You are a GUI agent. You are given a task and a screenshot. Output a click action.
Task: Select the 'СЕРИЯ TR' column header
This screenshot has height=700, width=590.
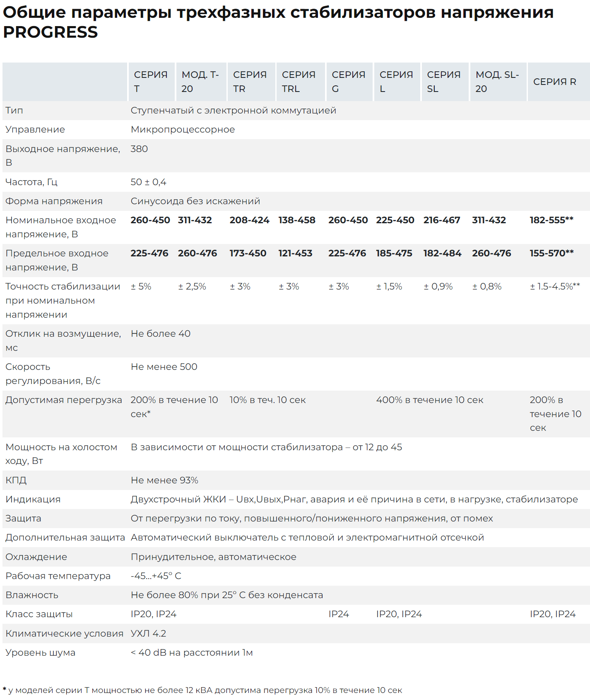pos(250,82)
